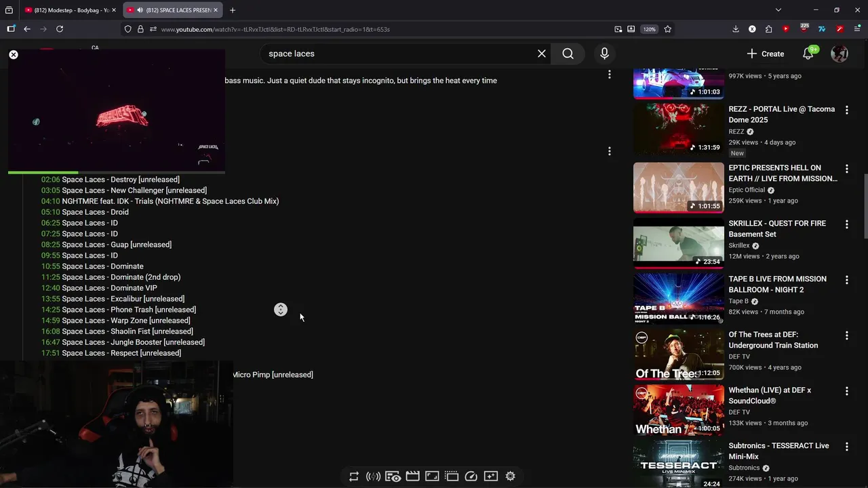Go back to previous page

[x=27, y=29]
